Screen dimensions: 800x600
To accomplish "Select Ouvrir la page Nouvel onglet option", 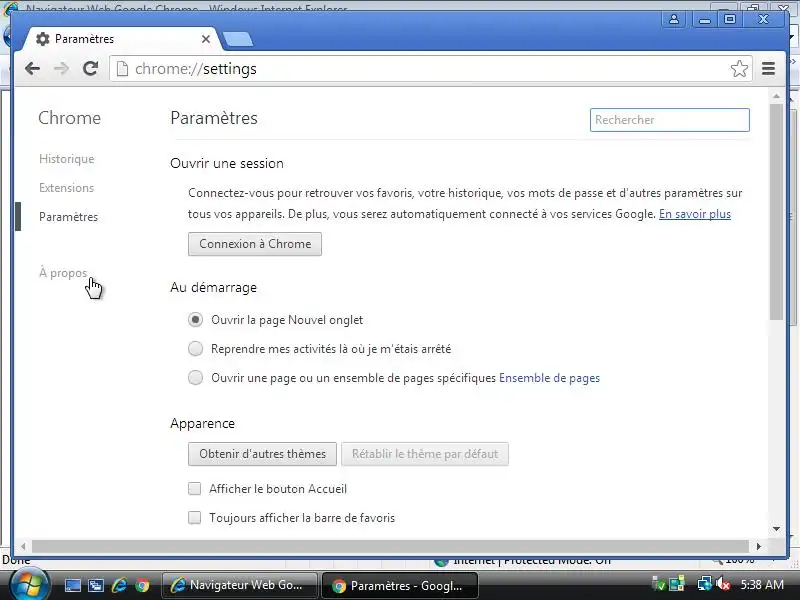I will (195, 320).
